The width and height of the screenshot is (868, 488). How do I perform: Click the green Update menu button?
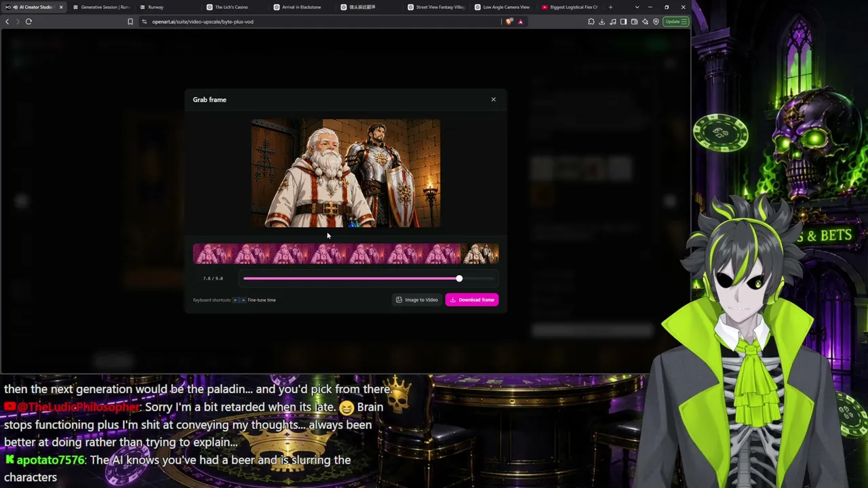coord(676,22)
